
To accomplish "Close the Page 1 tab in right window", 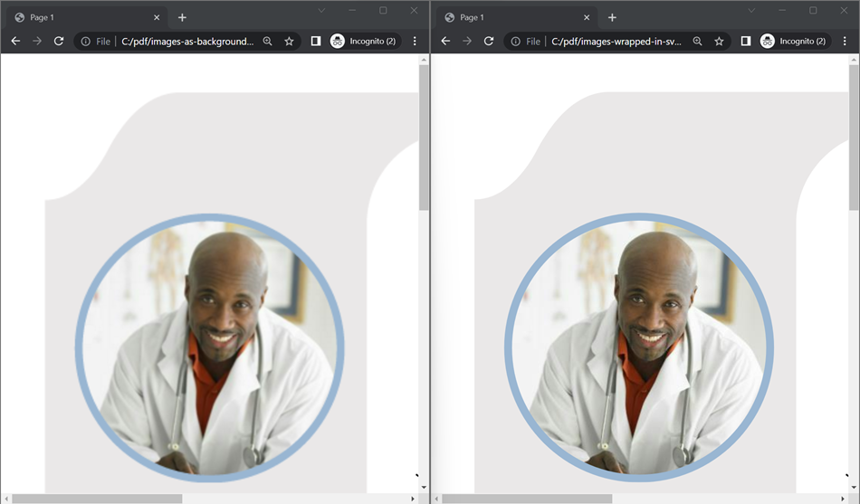I will 587,17.
